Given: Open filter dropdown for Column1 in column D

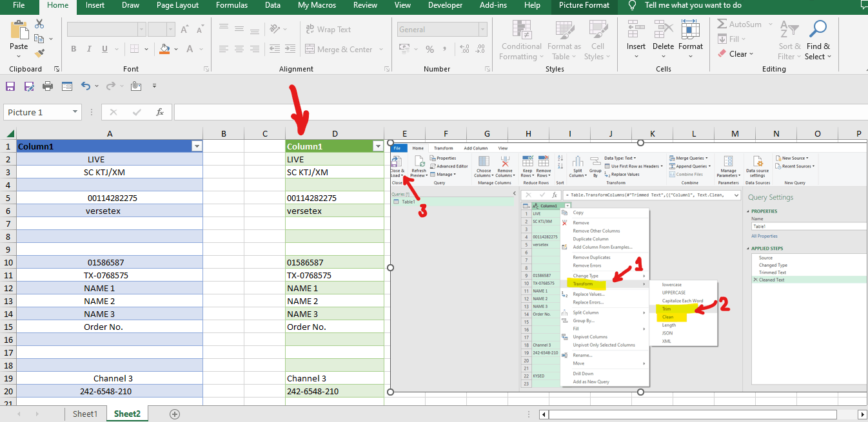Looking at the screenshot, I should pyautogui.click(x=378, y=147).
